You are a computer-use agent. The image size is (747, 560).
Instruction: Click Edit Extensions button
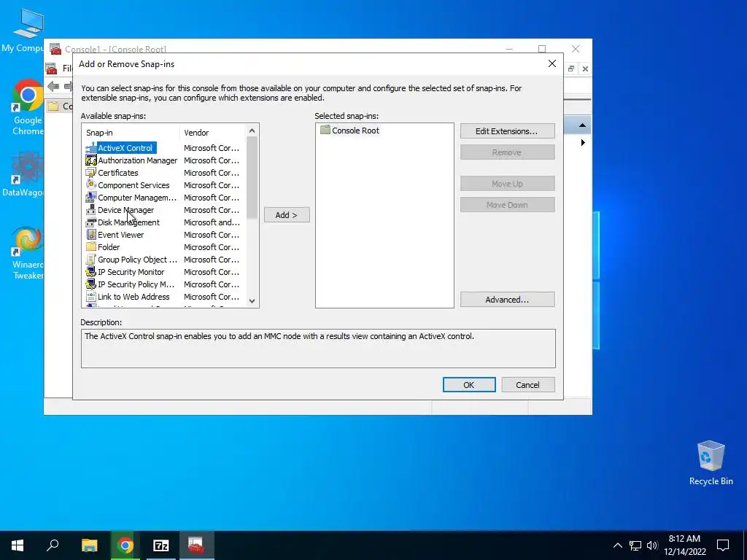tap(508, 131)
